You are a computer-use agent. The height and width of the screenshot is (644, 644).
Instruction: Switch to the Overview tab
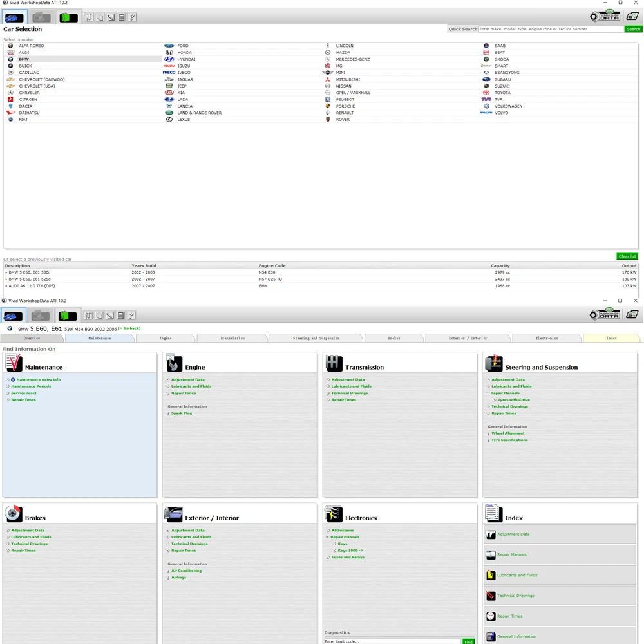(x=32, y=339)
